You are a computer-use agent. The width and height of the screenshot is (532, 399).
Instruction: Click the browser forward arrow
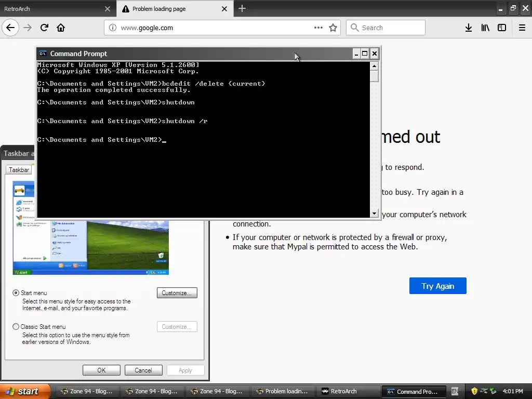click(28, 28)
